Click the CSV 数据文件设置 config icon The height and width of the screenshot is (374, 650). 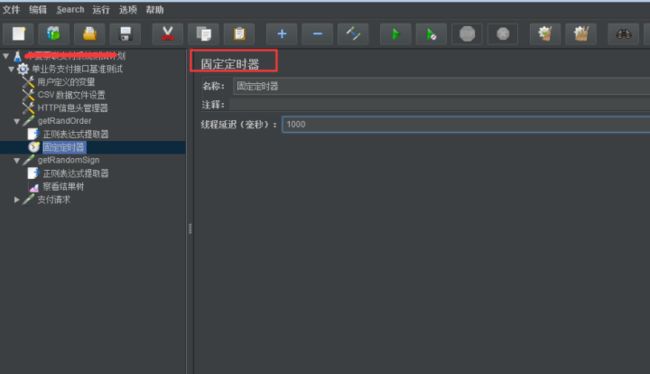coord(28,95)
